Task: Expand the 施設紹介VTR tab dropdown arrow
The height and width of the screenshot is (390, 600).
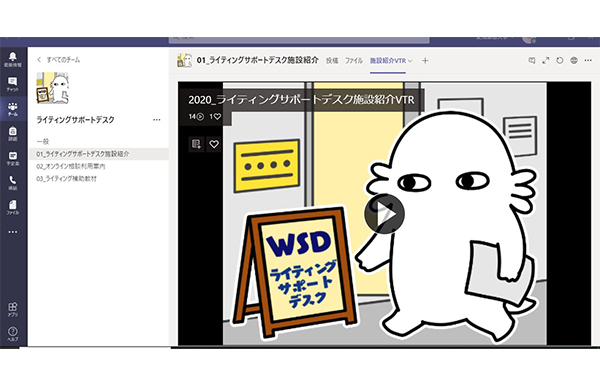Action: 411,61
